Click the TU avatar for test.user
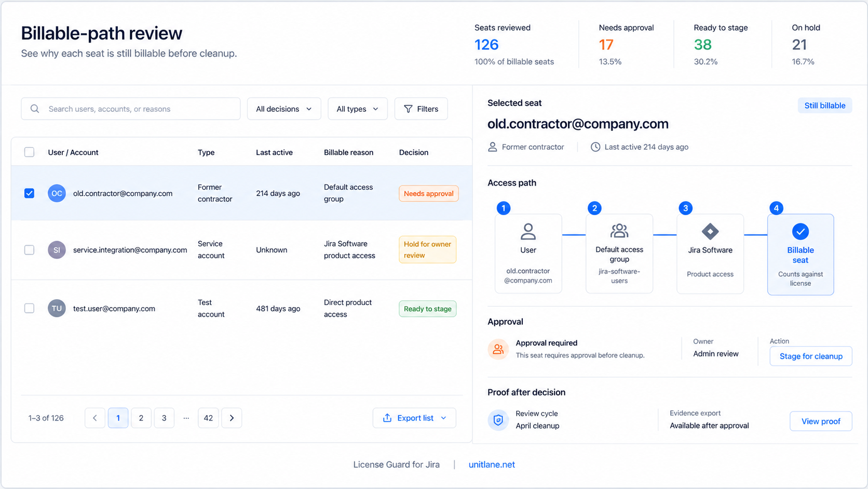The width and height of the screenshot is (868, 489). pyautogui.click(x=57, y=308)
